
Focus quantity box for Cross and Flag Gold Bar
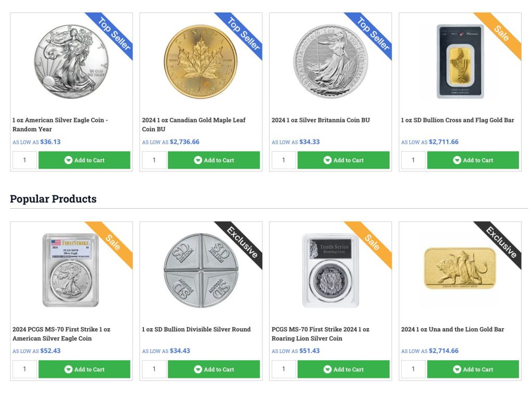tap(413, 160)
